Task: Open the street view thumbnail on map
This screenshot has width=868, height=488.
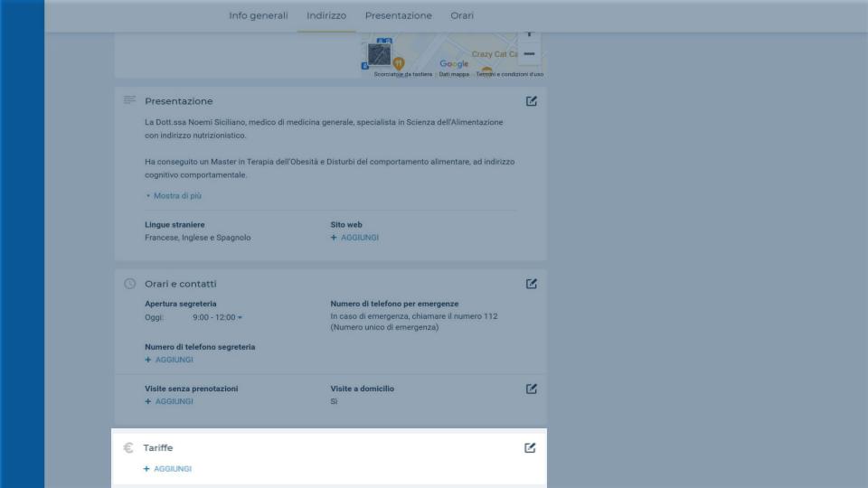Action: [379, 54]
